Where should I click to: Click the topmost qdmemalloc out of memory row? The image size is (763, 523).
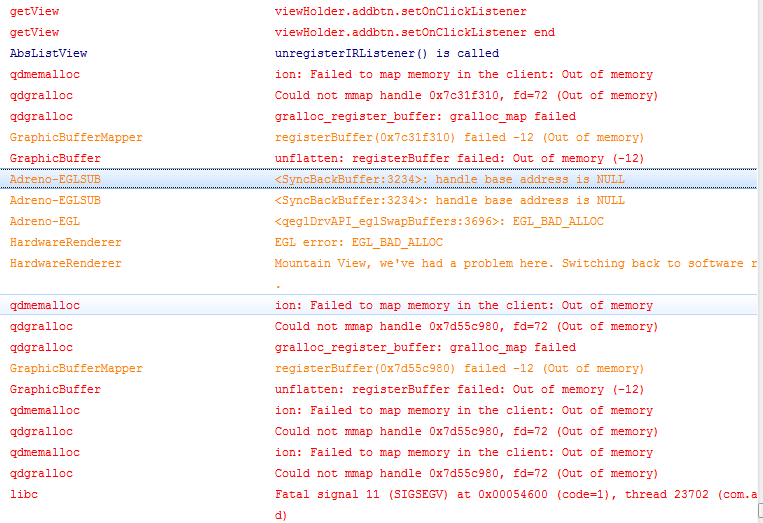[463, 74]
